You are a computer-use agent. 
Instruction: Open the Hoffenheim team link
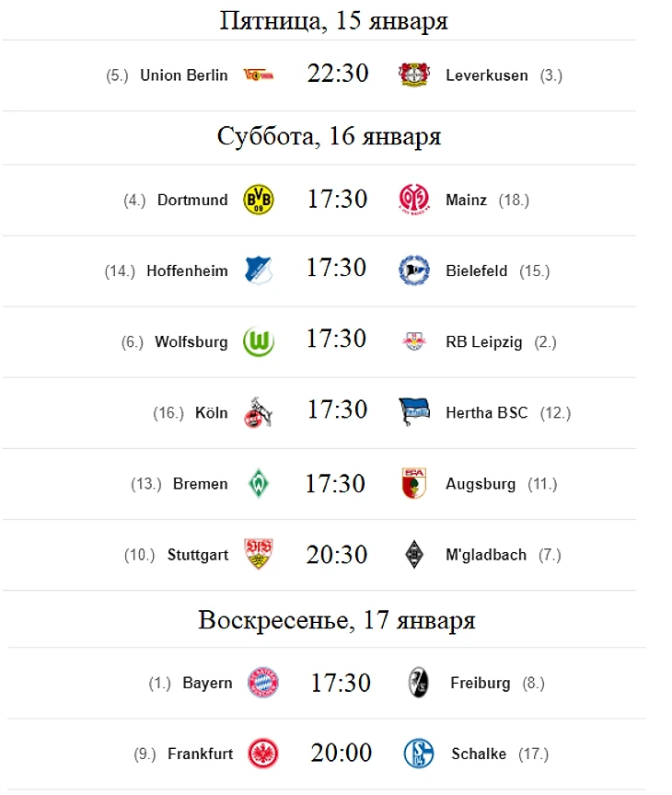coord(187,271)
